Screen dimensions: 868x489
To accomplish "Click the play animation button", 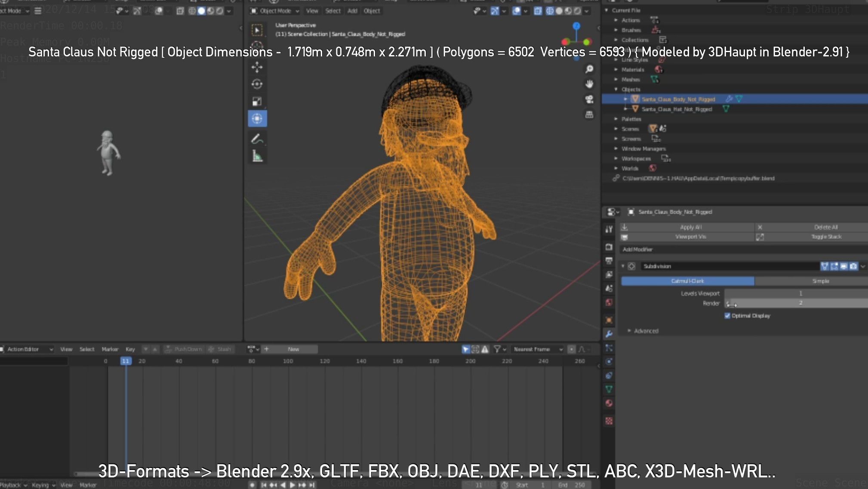I will pyautogui.click(x=292, y=485).
